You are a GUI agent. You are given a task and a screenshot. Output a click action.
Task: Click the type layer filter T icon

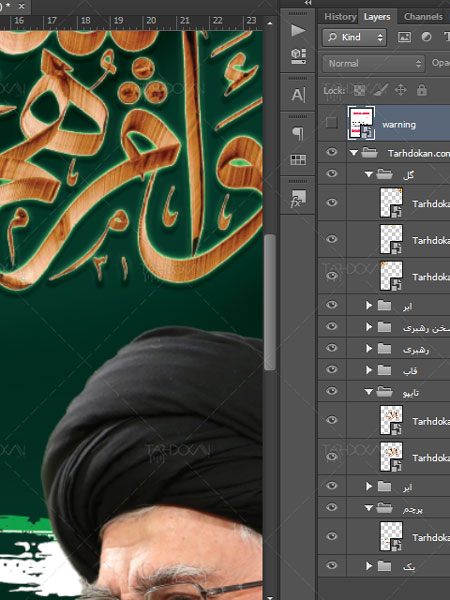[447, 37]
